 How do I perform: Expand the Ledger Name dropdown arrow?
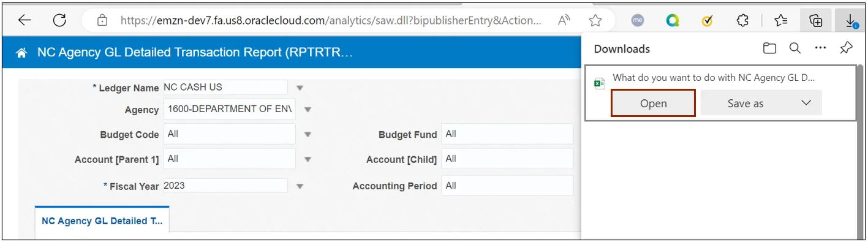point(300,88)
